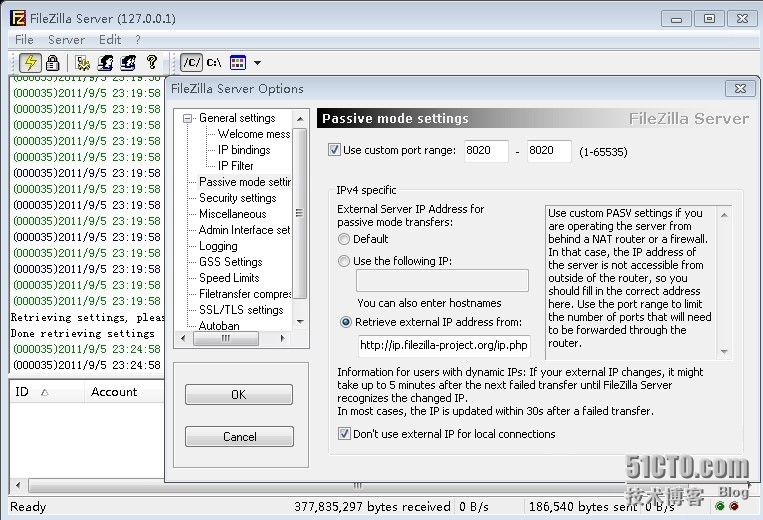Select Filetransfer compression tree item
The image size is (763, 520).
click(x=245, y=294)
